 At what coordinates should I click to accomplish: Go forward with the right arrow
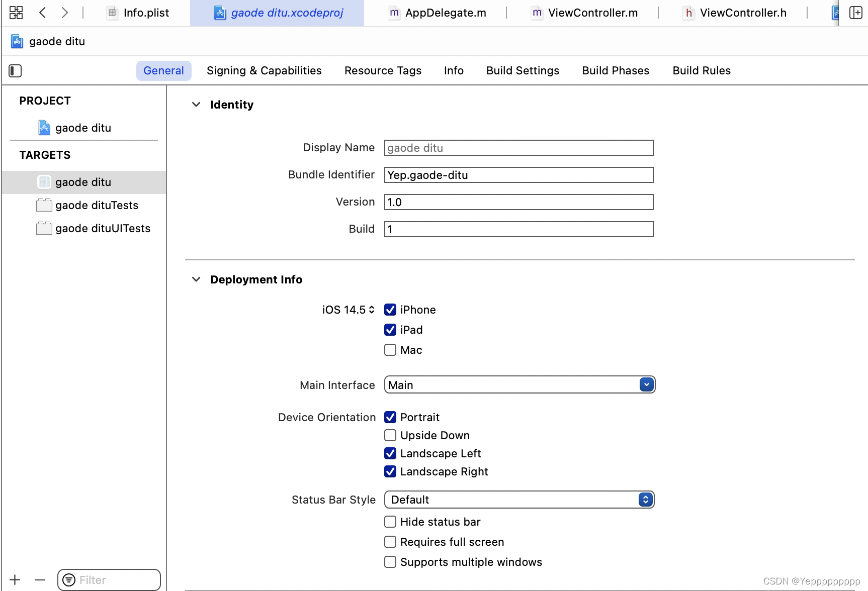click(x=64, y=13)
